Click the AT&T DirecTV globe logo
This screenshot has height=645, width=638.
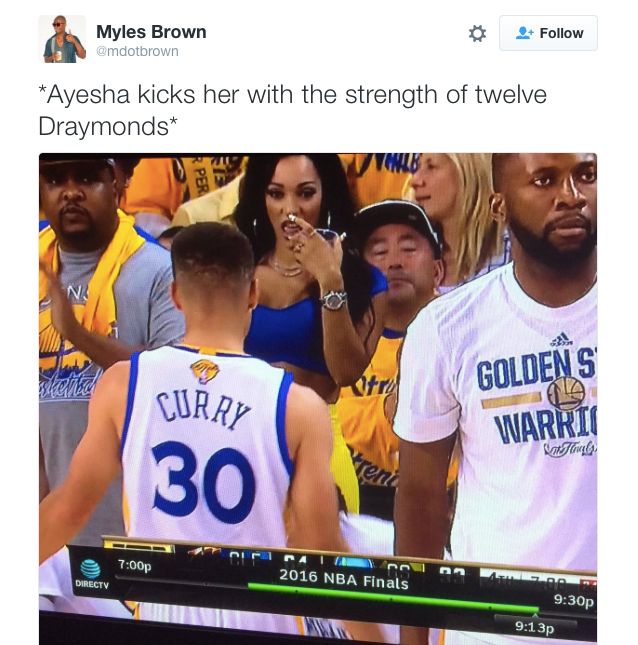(x=90, y=569)
